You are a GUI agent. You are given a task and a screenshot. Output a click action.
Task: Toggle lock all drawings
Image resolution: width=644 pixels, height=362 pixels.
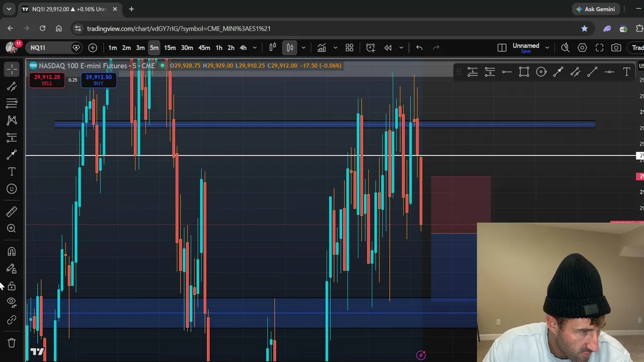[12, 286]
